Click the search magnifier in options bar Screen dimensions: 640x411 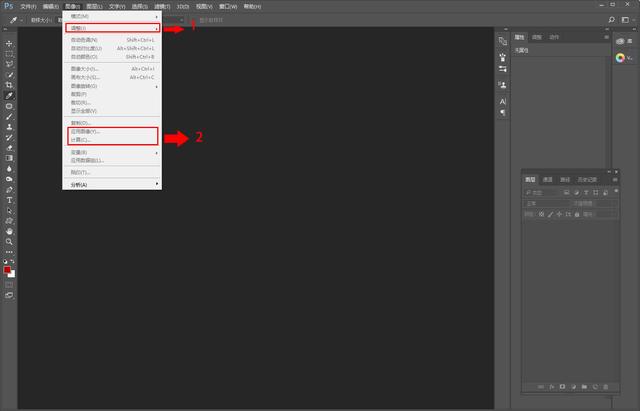611,20
